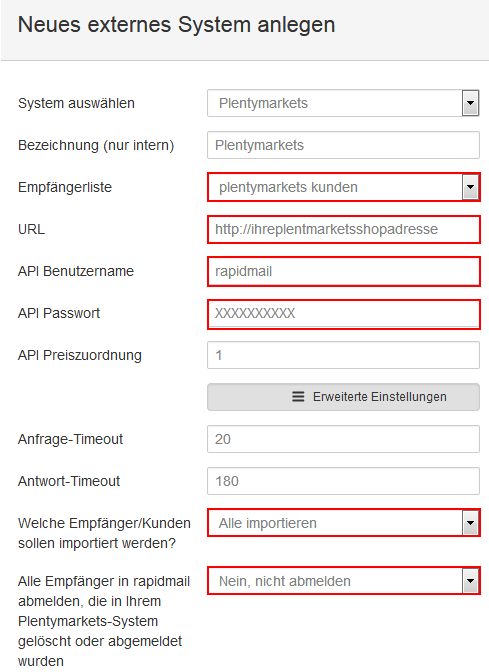The width and height of the screenshot is (489, 672).
Task: Click the hamburger icon on Erweiterte Einstellungen
Action: (x=298, y=397)
